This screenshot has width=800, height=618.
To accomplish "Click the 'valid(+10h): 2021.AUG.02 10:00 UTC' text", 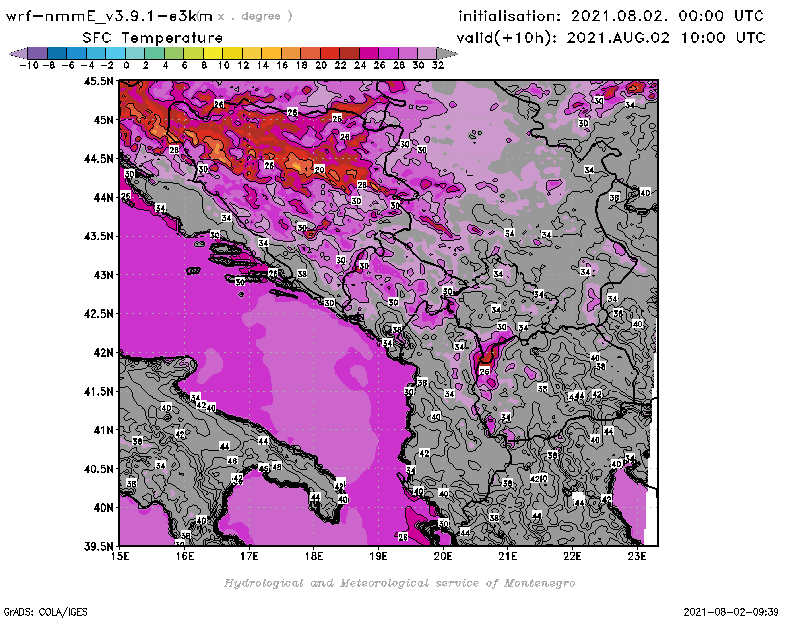I will click(x=611, y=38).
